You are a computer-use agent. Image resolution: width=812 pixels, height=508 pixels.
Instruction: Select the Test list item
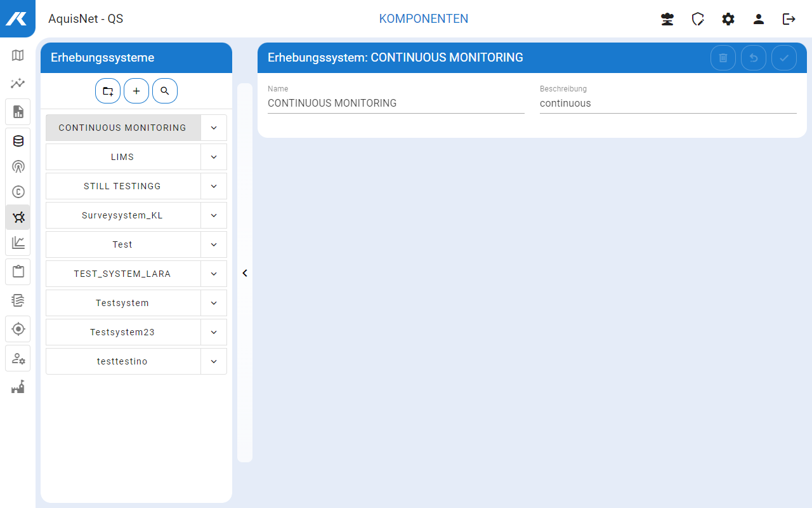[x=123, y=244]
